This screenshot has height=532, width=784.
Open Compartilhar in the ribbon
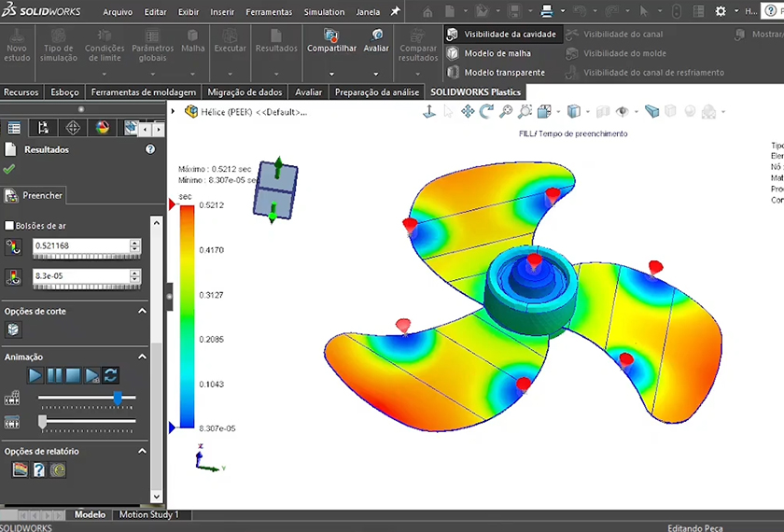pos(331,42)
